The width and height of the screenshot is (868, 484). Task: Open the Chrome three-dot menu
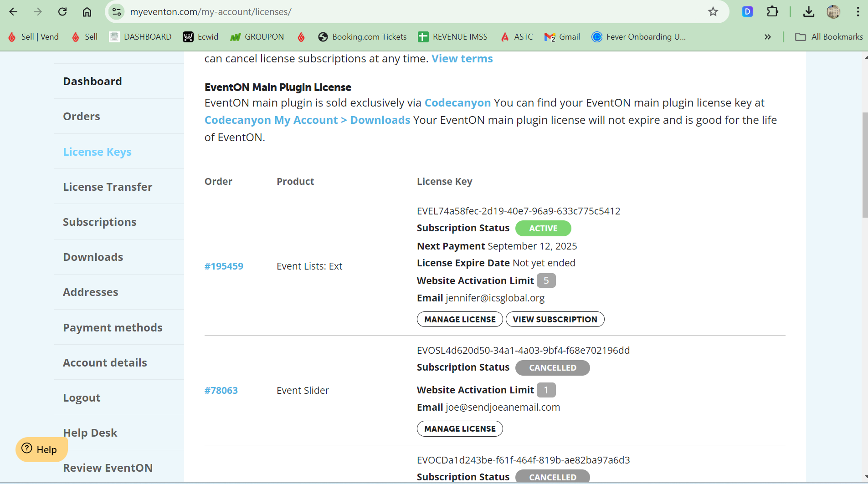coord(858,12)
